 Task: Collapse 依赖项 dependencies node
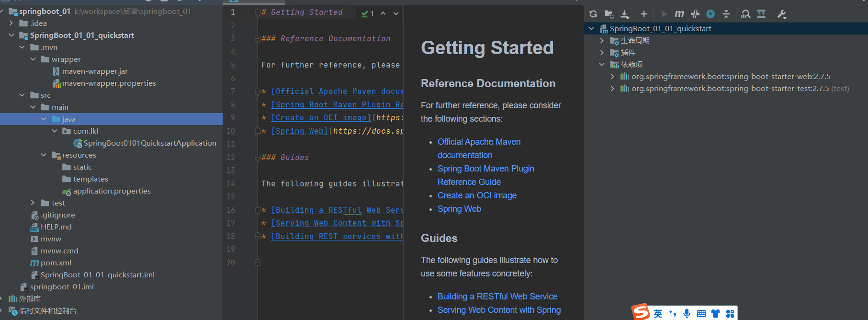pyautogui.click(x=602, y=65)
